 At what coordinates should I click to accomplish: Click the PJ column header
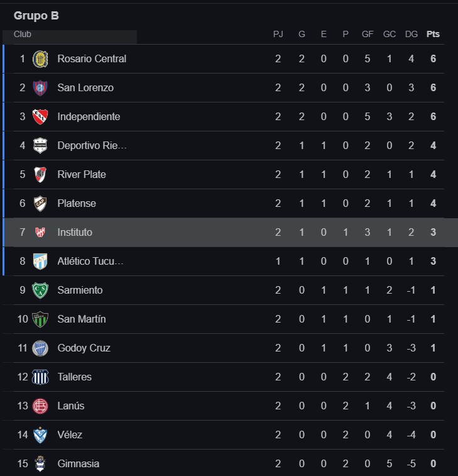point(278,34)
